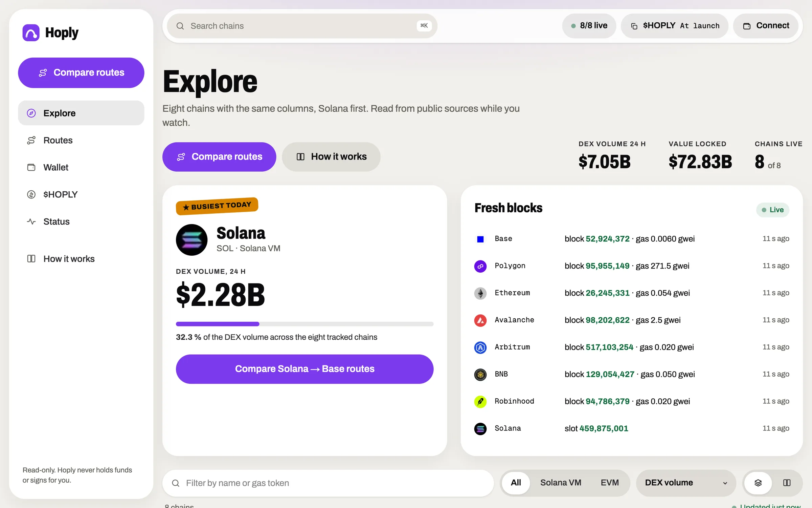Click the Avalanche chain icon
The width and height of the screenshot is (812, 508).
coord(480,320)
